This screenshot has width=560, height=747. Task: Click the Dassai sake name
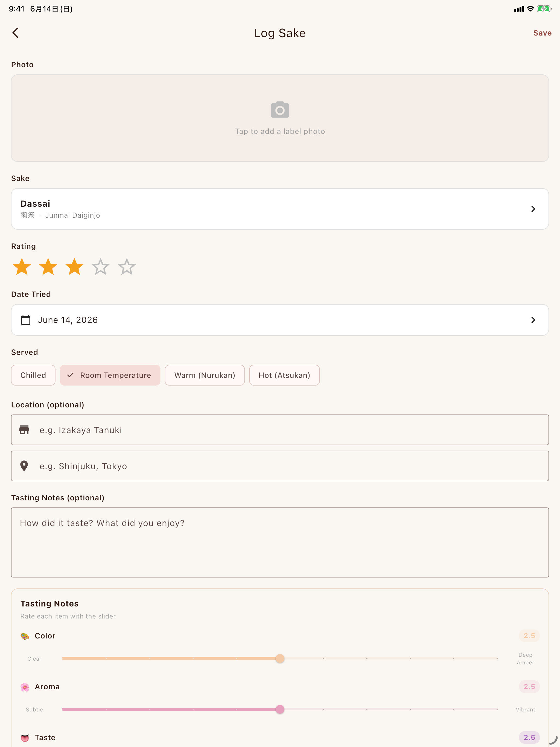[36, 204]
